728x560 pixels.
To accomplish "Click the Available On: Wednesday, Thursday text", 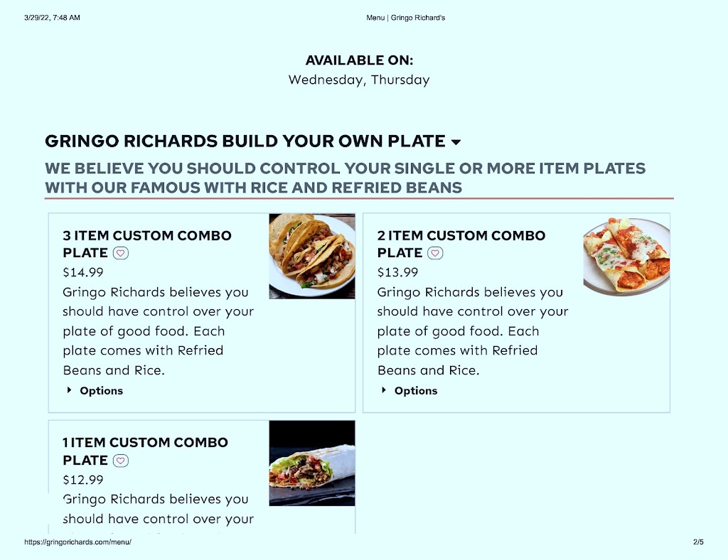I will point(359,70).
